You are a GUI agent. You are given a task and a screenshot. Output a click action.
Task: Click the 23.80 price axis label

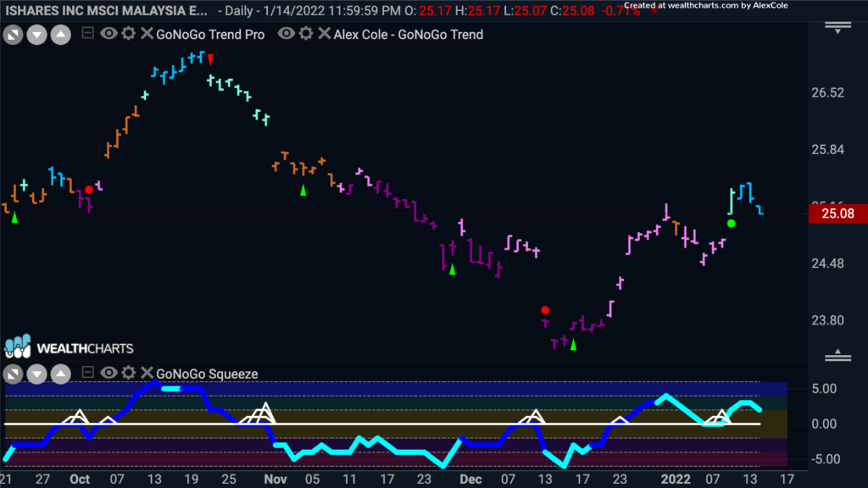tap(827, 320)
